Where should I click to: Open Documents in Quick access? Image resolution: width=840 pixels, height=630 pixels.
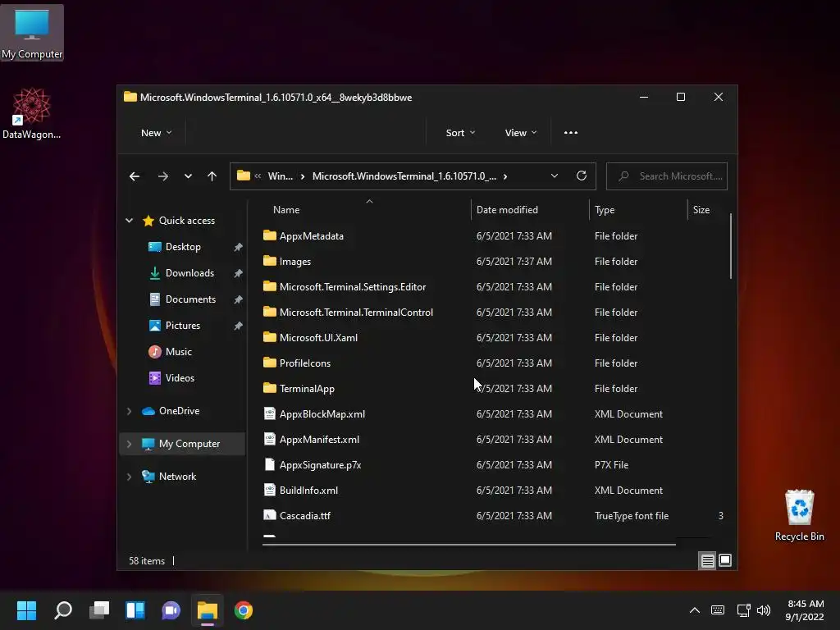[190, 299]
